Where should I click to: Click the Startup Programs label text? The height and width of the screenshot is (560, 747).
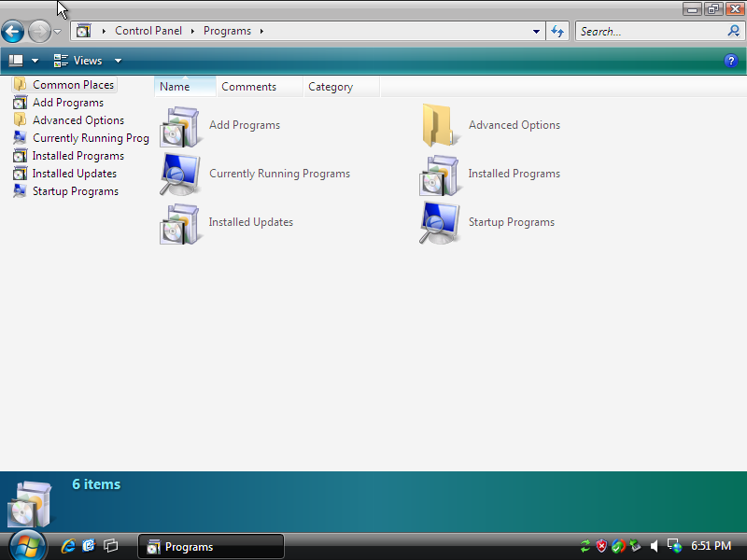pyautogui.click(x=512, y=222)
